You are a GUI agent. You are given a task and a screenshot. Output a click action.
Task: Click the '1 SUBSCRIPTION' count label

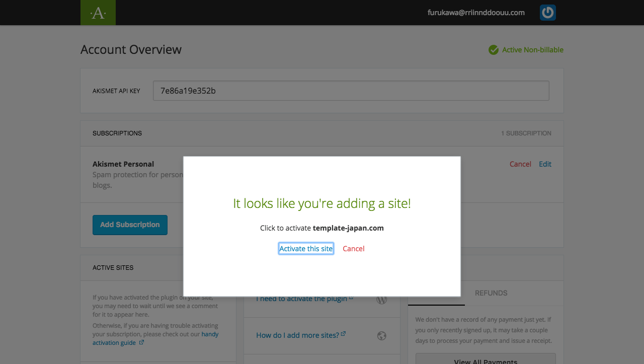click(526, 133)
